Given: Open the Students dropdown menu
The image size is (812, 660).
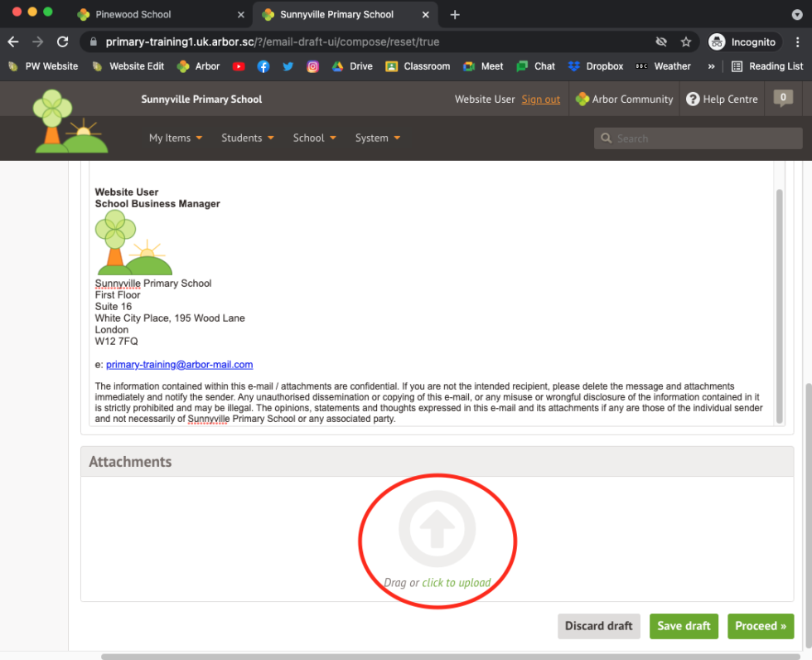Looking at the screenshot, I should 246,138.
